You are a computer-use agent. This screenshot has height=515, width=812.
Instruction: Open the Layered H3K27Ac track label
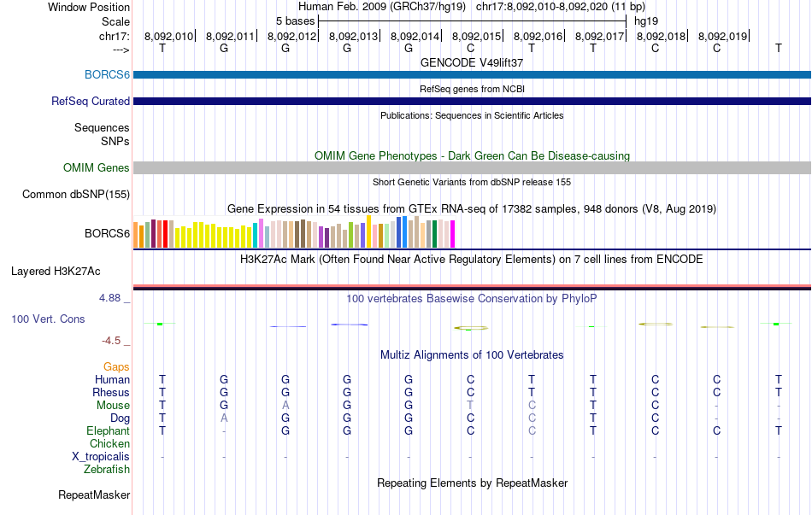pyautogui.click(x=56, y=272)
